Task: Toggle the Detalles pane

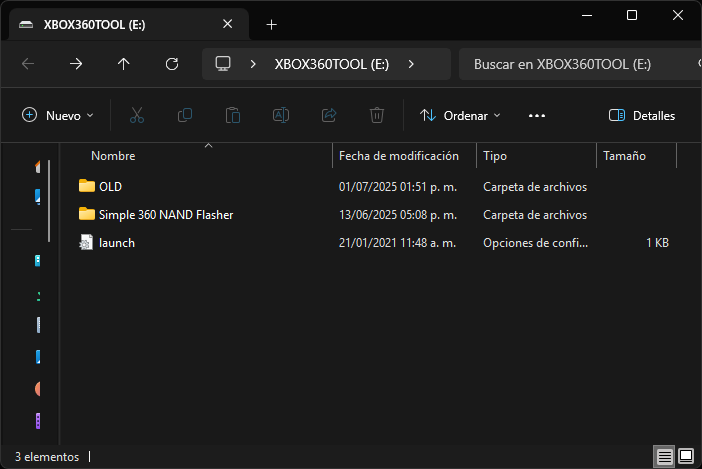Action: [x=642, y=115]
